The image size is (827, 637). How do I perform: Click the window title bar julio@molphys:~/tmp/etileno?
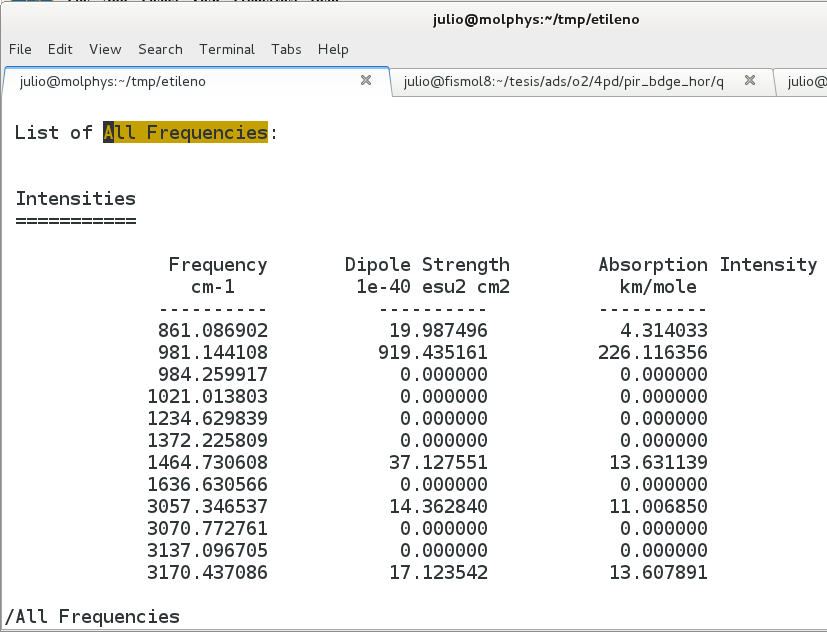click(x=537, y=19)
